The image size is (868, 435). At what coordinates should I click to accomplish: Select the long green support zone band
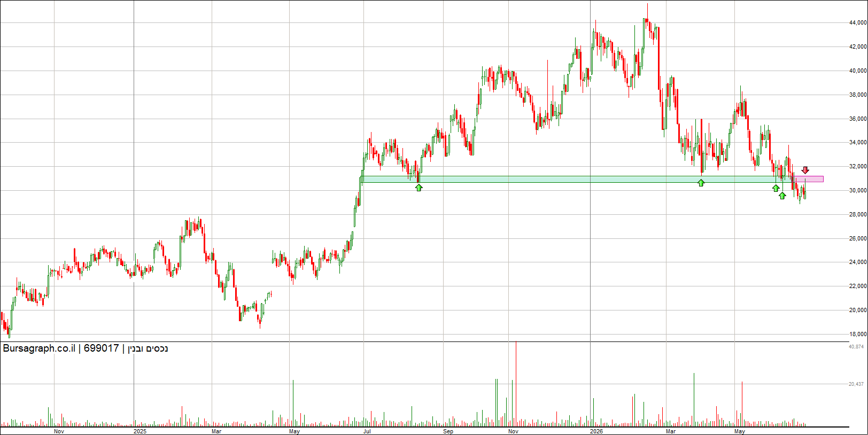coord(576,180)
